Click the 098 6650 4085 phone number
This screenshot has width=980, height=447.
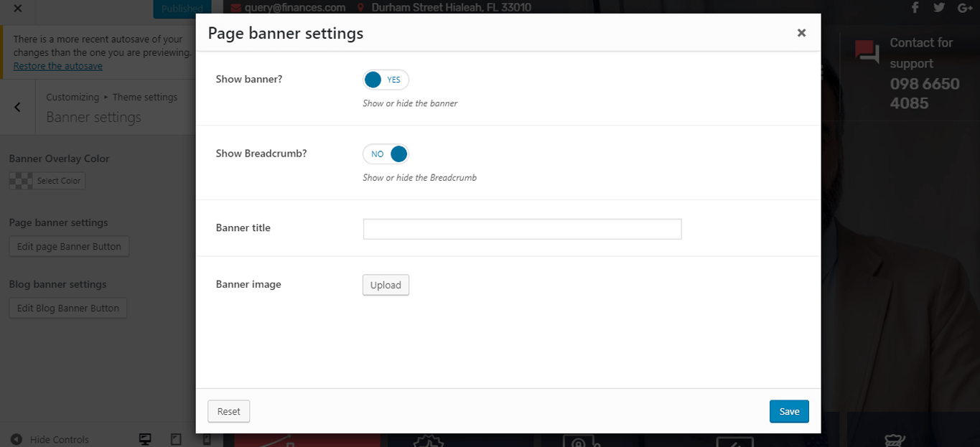point(925,93)
